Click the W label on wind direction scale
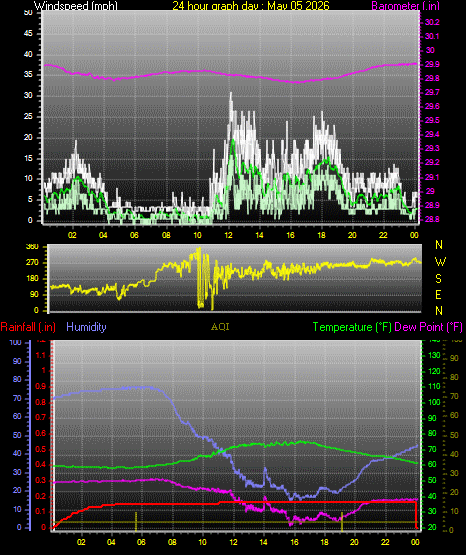Image resolution: width=466 pixels, height=555 pixels. (x=440, y=262)
